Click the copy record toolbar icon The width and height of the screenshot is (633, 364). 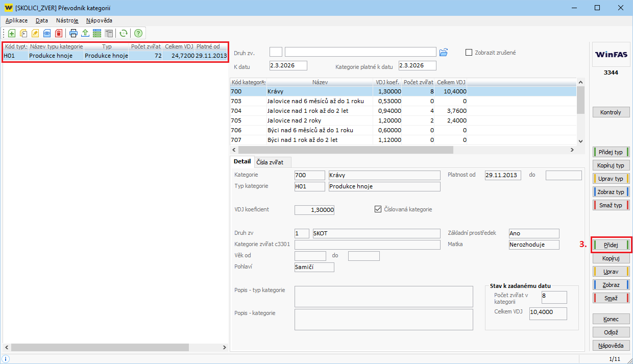click(x=23, y=33)
